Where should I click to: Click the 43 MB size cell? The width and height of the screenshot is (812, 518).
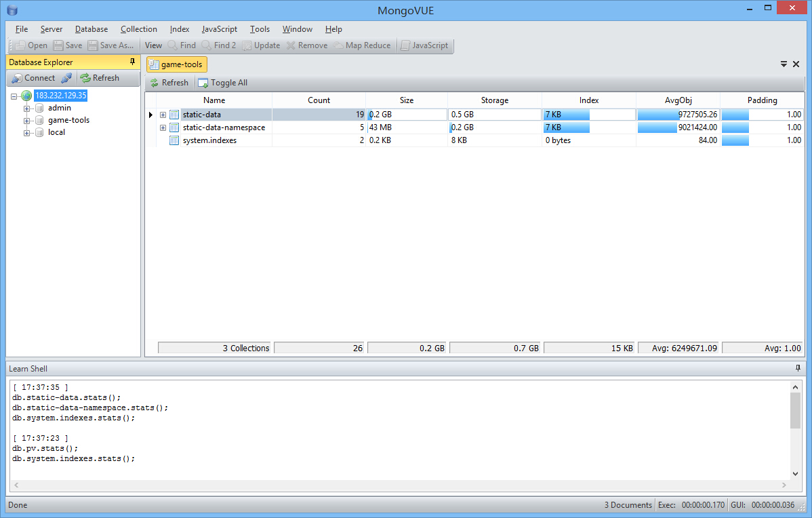coord(407,127)
